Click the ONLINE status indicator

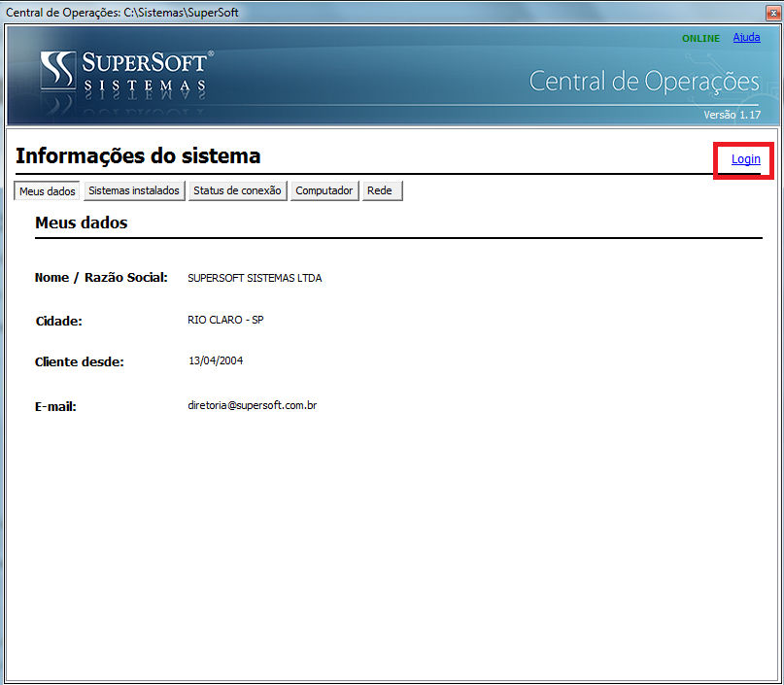pos(700,39)
